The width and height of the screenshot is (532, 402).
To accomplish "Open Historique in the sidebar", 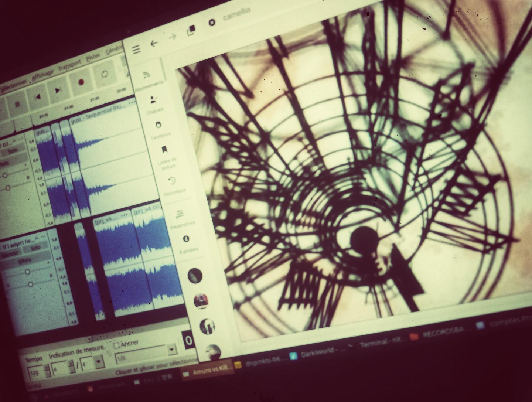I will pos(172,181).
